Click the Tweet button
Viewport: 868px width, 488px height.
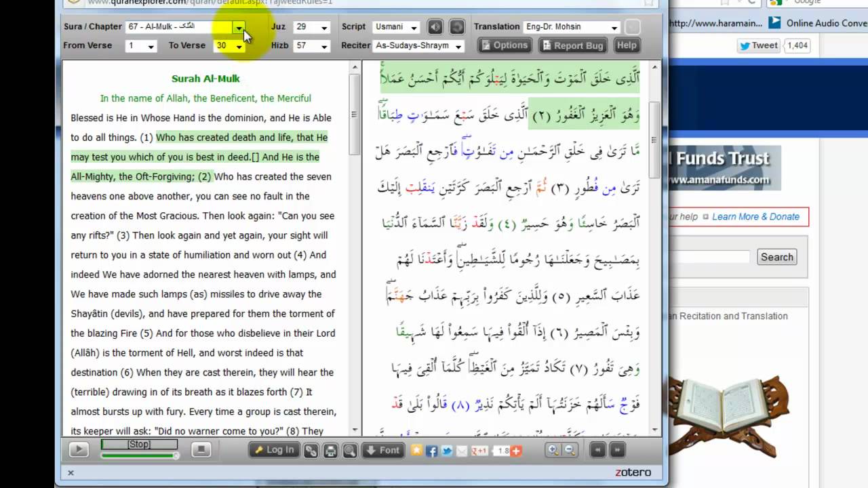tap(759, 45)
